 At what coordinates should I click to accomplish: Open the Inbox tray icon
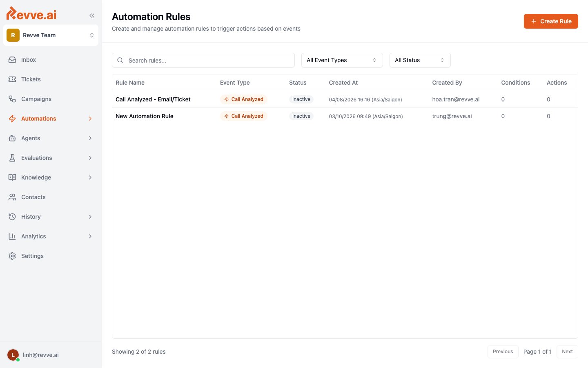(x=12, y=60)
